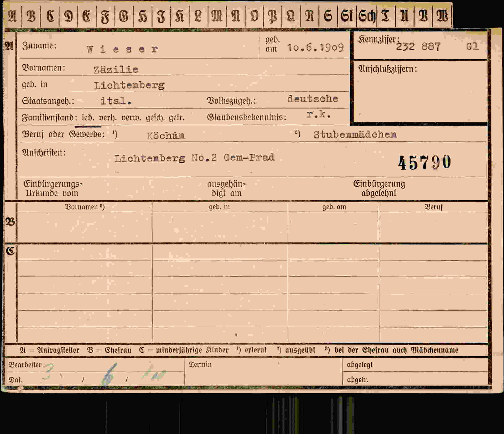Click the "geb. am" column header in section B
Viewport: 504px width, 434px height.
point(334,207)
